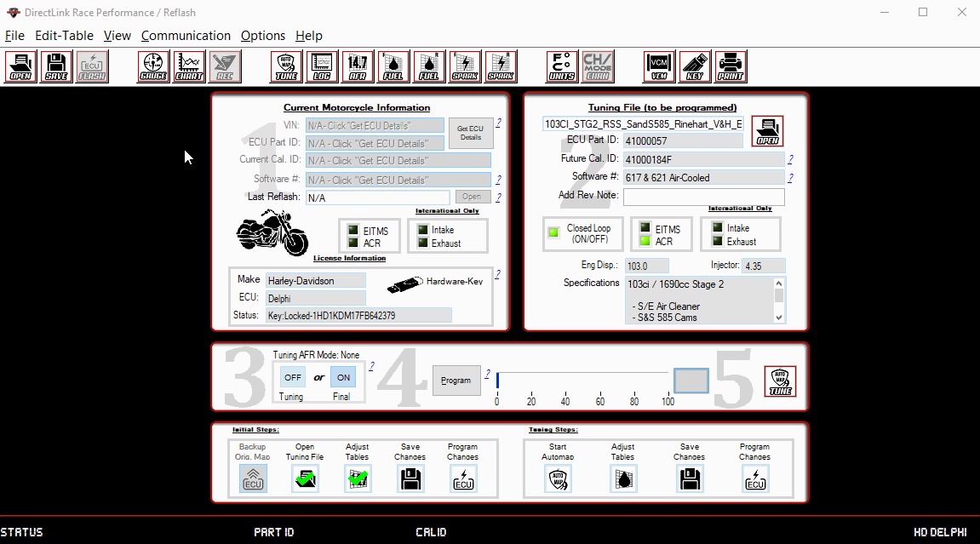Click the Start Automap icon
Image resolution: width=980 pixels, height=544 pixels.
[557, 478]
